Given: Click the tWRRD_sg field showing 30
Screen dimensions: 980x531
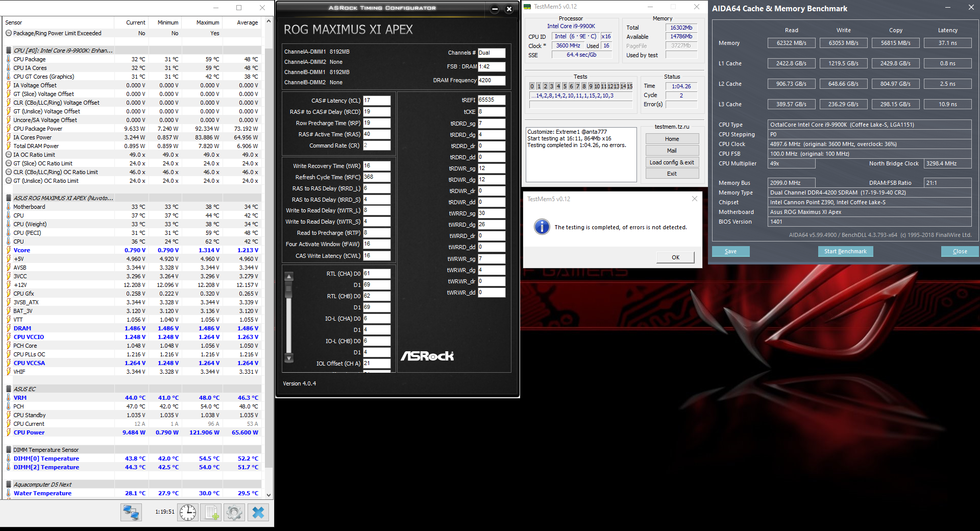Looking at the screenshot, I should click(492, 213).
